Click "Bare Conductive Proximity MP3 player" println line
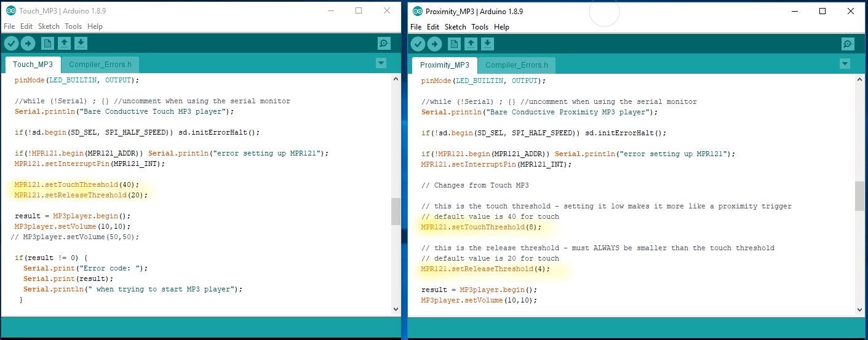Viewport: 868px width, 340px height. pyautogui.click(x=540, y=112)
